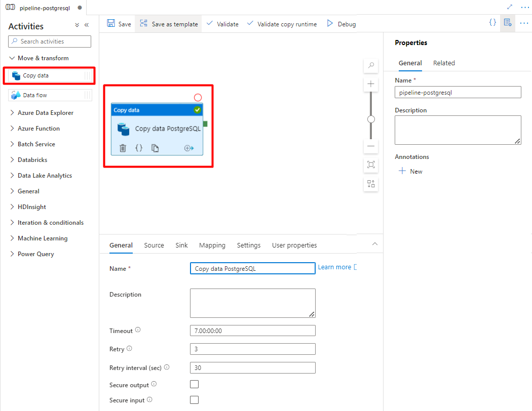Select Properties General tab
The image size is (532, 411).
pyautogui.click(x=410, y=63)
